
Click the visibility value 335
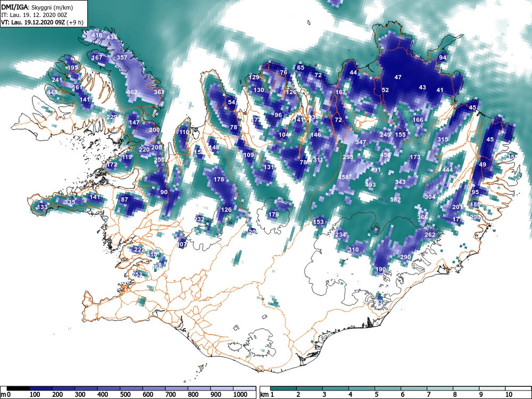(x=70, y=202)
